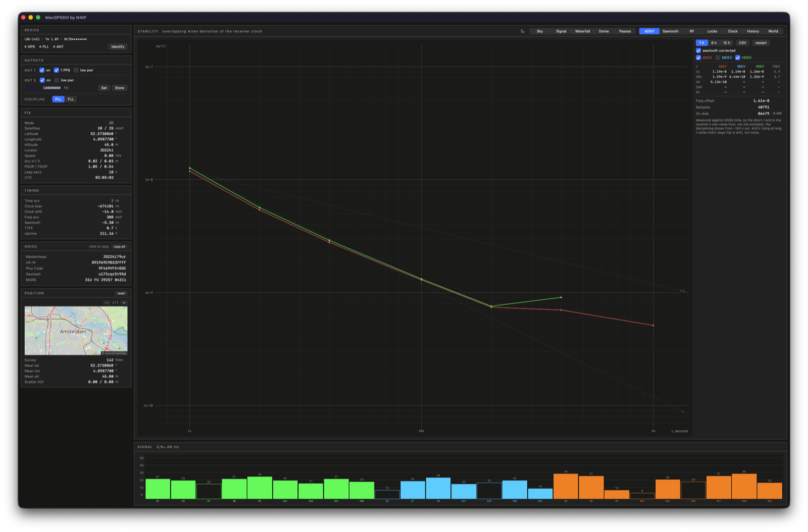This screenshot has width=808, height=532.
Task: Open the Passes tab
Action: click(x=625, y=31)
